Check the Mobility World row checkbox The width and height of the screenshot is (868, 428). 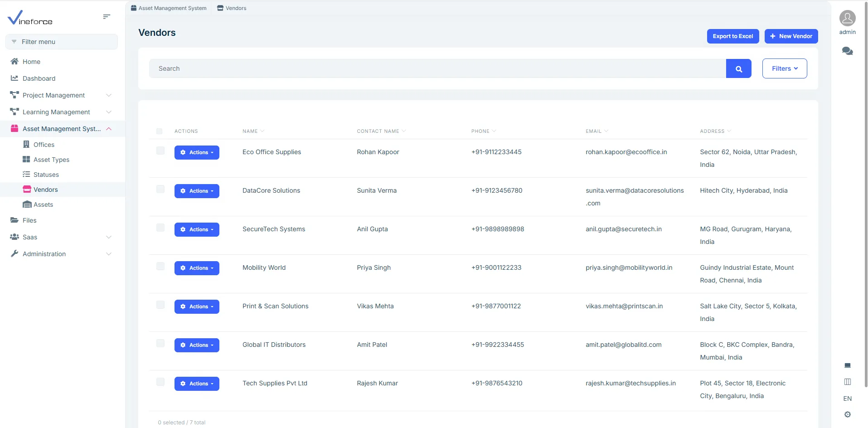click(x=160, y=266)
